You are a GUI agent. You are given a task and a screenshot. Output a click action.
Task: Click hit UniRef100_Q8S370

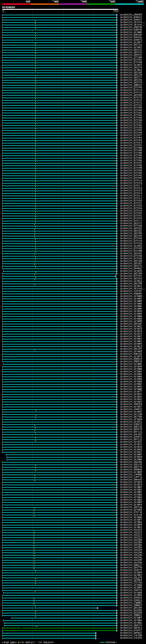(131, 52)
